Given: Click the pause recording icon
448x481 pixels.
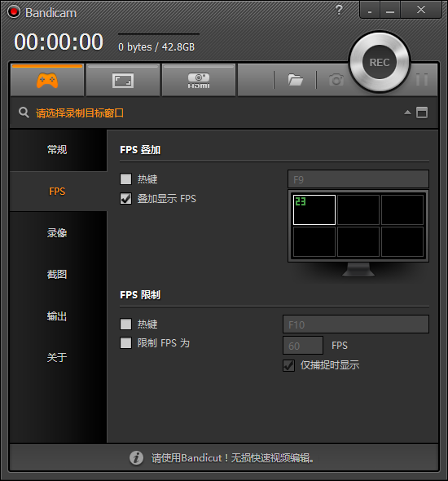Looking at the screenshot, I should [x=422, y=80].
